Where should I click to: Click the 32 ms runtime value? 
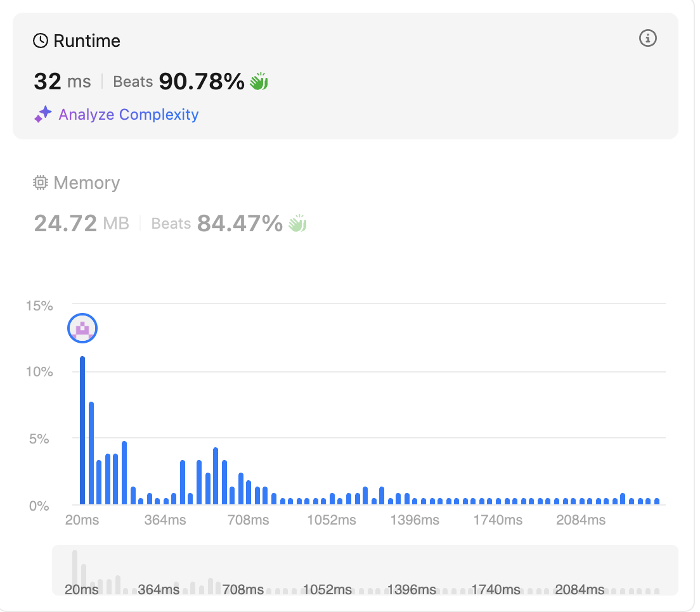[x=62, y=82]
